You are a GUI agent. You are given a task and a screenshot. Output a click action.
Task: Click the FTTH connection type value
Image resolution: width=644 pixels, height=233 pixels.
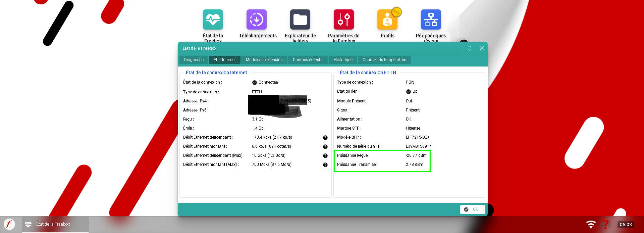(x=257, y=92)
